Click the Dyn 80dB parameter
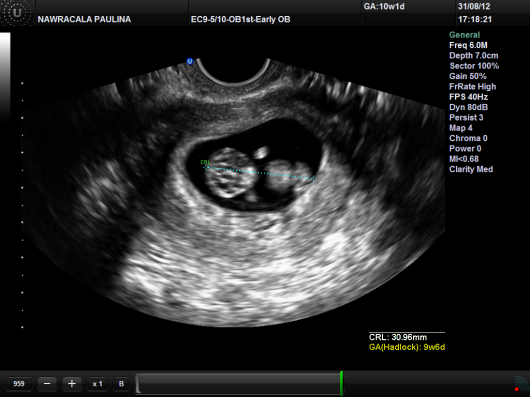This screenshot has height=397, width=530. click(x=468, y=107)
